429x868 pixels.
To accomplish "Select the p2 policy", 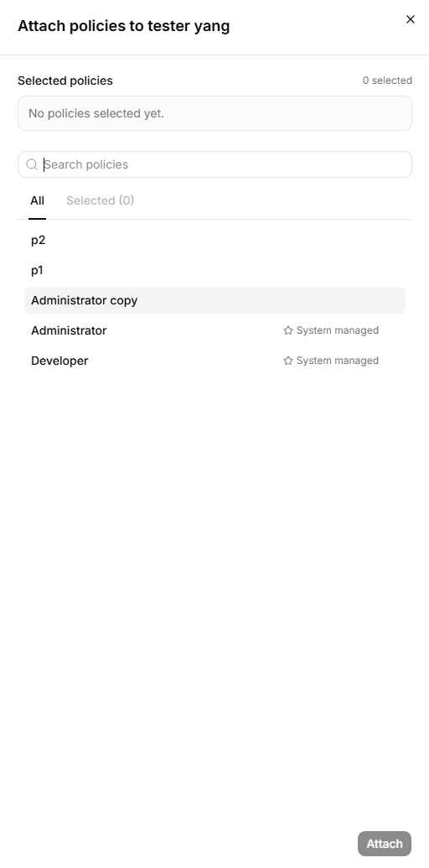I will (x=214, y=240).
